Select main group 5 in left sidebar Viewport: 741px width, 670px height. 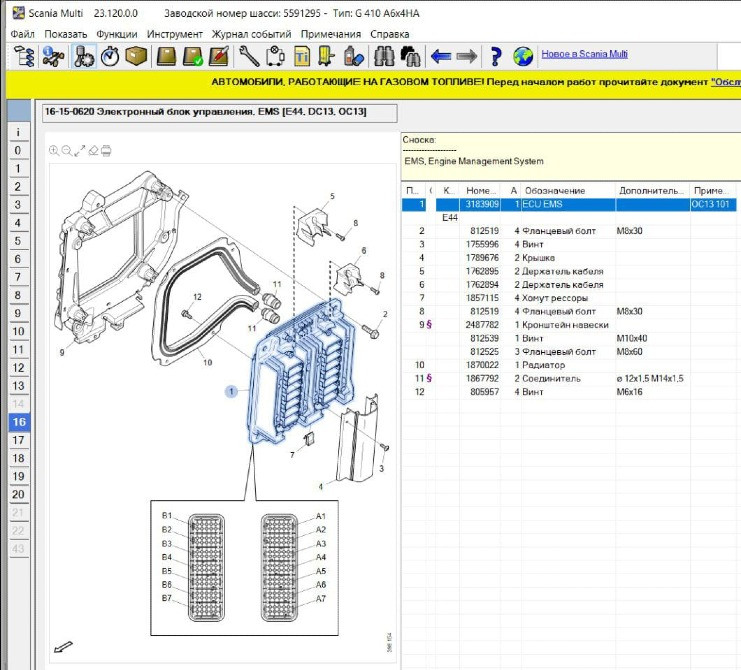pos(18,241)
